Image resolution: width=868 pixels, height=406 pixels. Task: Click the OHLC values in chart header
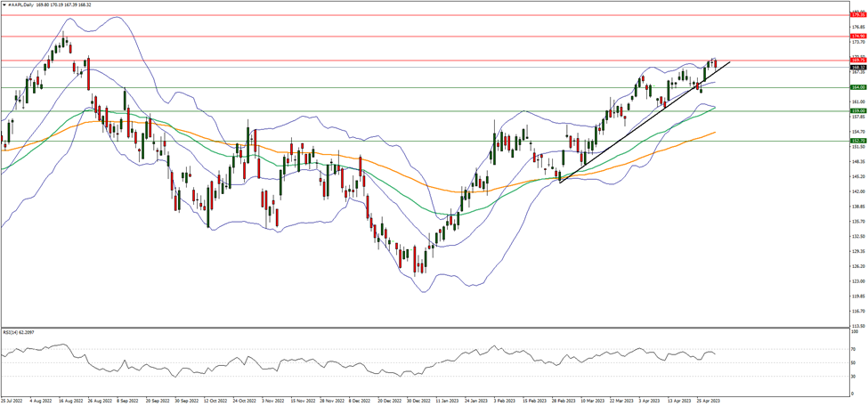[73, 4]
